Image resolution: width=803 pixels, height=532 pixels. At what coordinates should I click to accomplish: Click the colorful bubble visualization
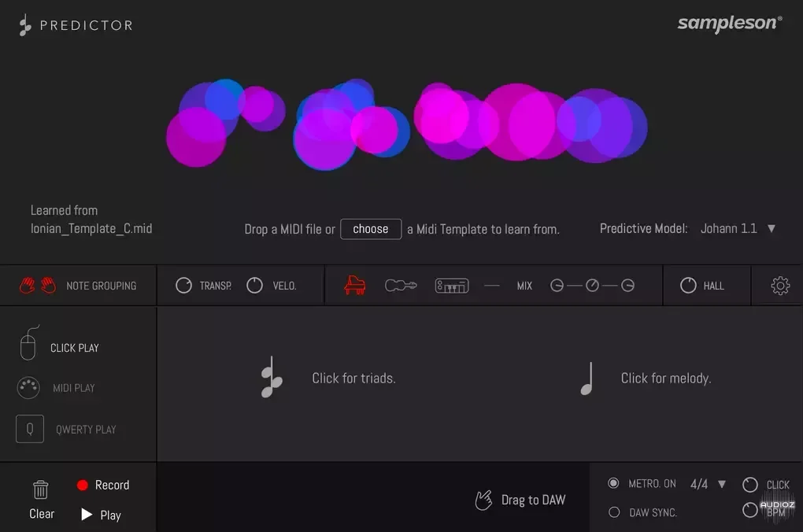click(407, 124)
